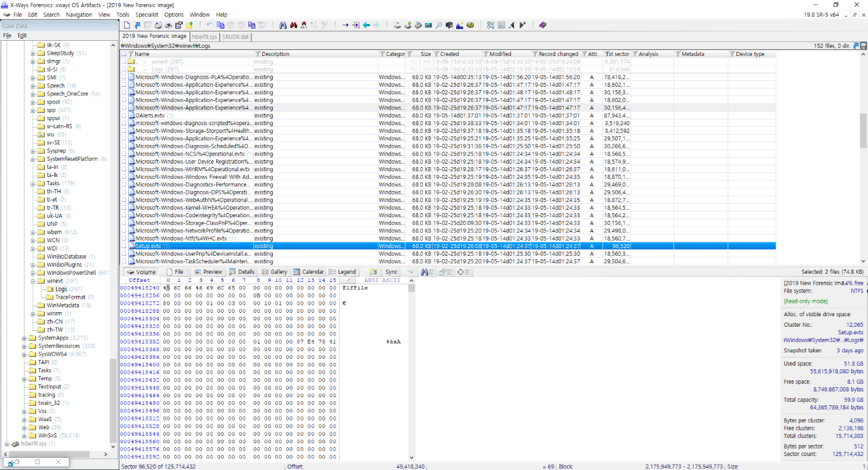Open the Navigation menu
Image resolution: width=868 pixels, height=470 pixels.
click(79, 15)
